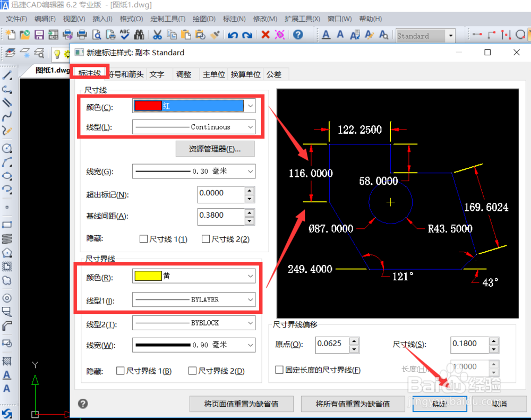Check the hide 尺寸线 1(1) box
The height and width of the screenshot is (420, 531).
143,239
